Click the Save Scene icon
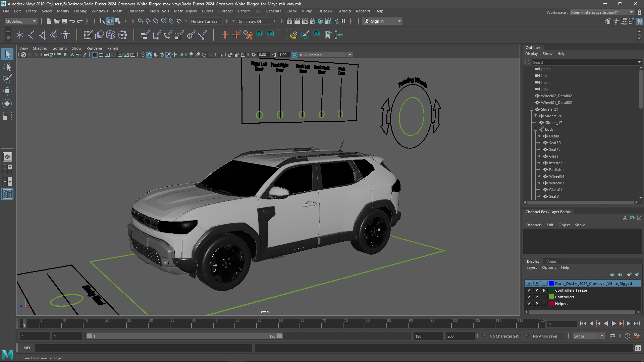The height and width of the screenshot is (362, 644). coord(64,21)
